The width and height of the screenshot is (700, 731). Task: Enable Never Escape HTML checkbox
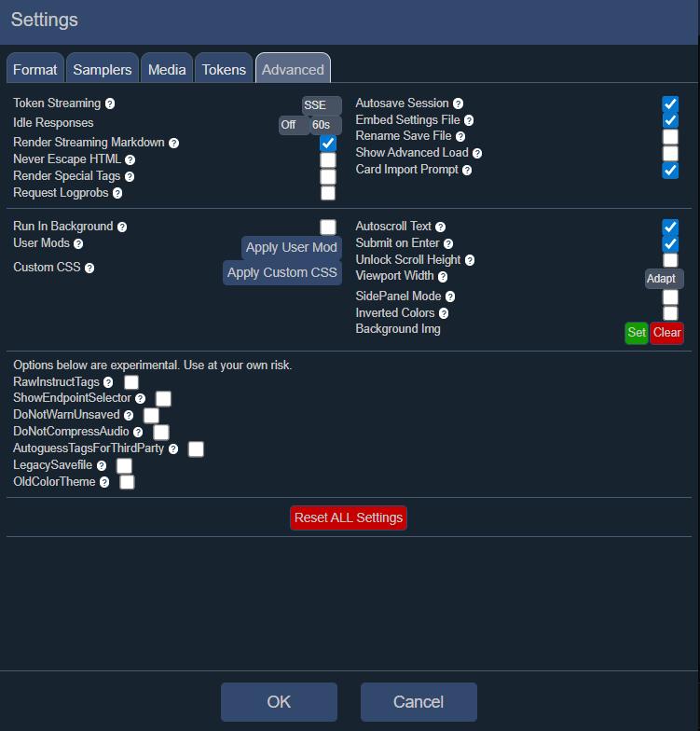(x=328, y=160)
